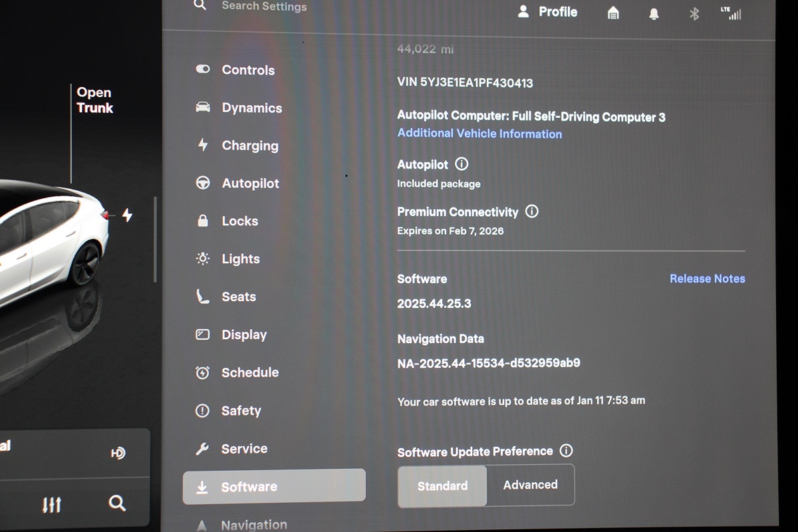
Task: Click the magnifier icon at bottom left
Action: [x=117, y=503]
